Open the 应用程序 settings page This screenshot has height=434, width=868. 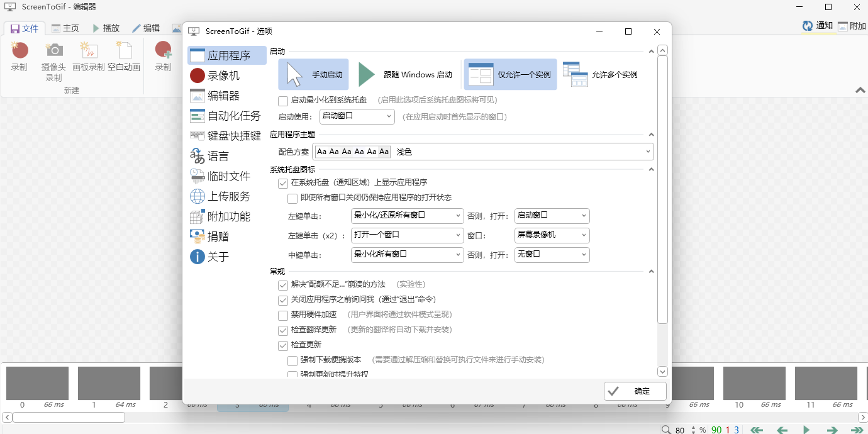pos(227,55)
